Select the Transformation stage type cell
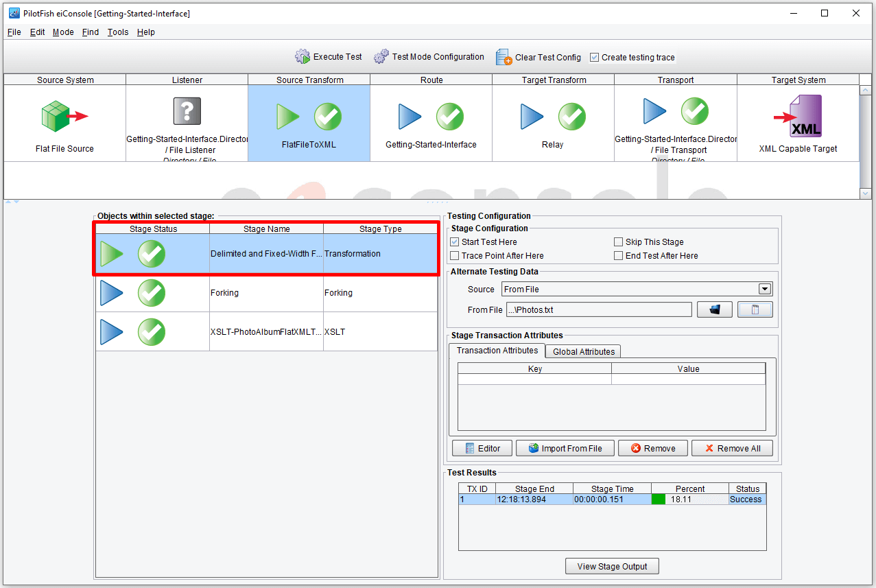This screenshot has height=588, width=876. 381,254
